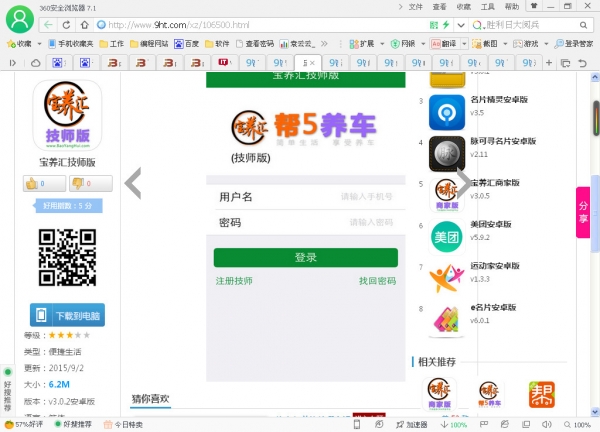Open the 截图 screenshot tool

click(485, 44)
